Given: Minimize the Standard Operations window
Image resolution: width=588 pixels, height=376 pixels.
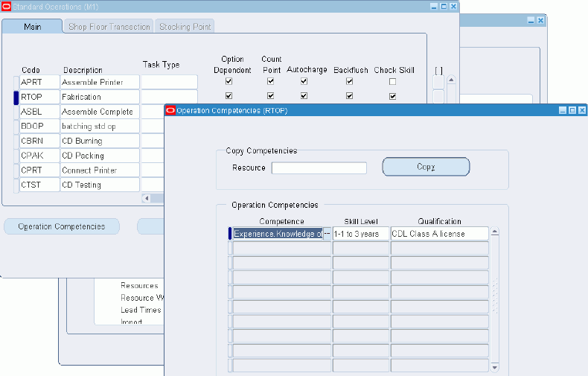Looking at the screenshot, I should [x=434, y=7].
